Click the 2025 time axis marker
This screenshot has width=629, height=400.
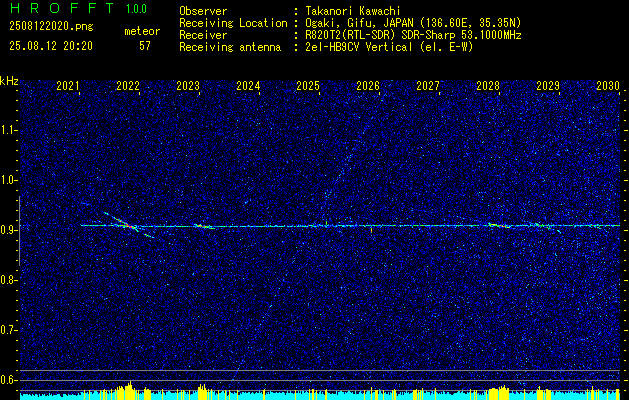click(x=308, y=86)
